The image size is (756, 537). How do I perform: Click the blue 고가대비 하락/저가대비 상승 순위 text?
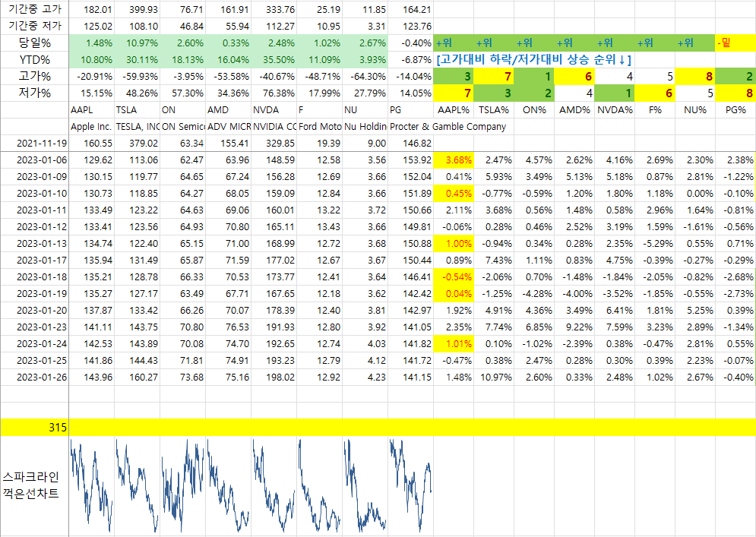pos(535,59)
